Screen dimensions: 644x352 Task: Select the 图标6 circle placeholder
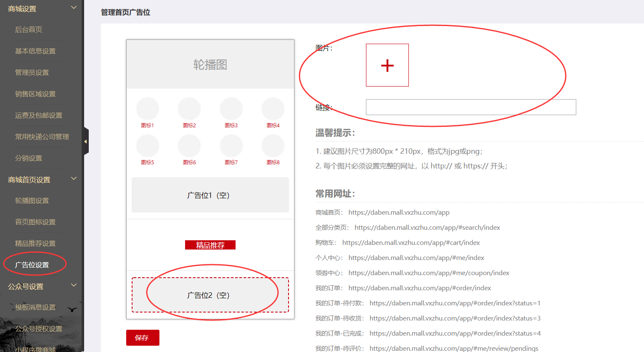click(x=189, y=146)
